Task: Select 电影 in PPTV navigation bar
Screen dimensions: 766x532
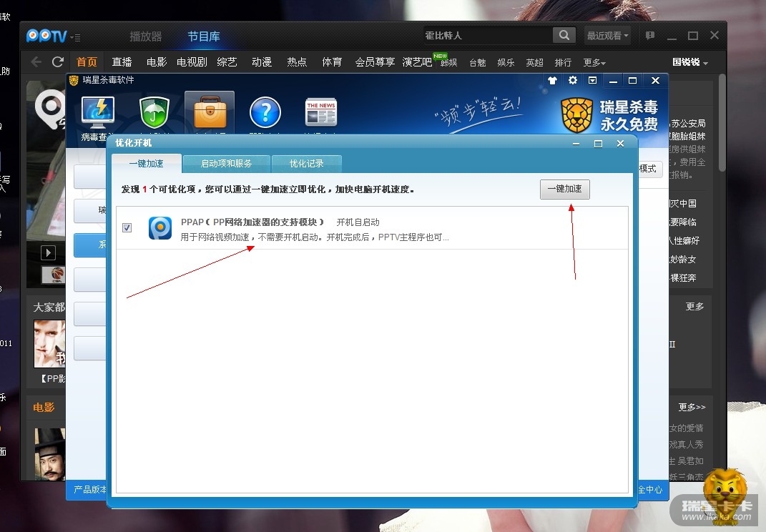Action: (x=157, y=62)
